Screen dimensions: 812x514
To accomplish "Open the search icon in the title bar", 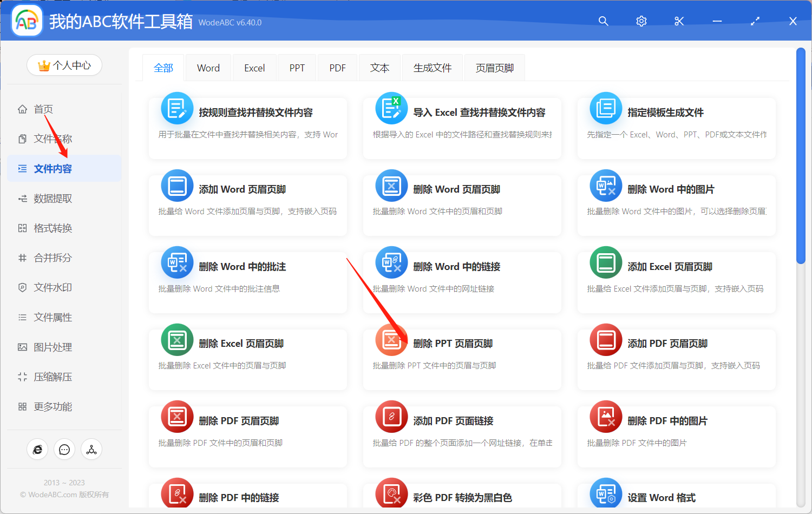I will click(603, 21).
